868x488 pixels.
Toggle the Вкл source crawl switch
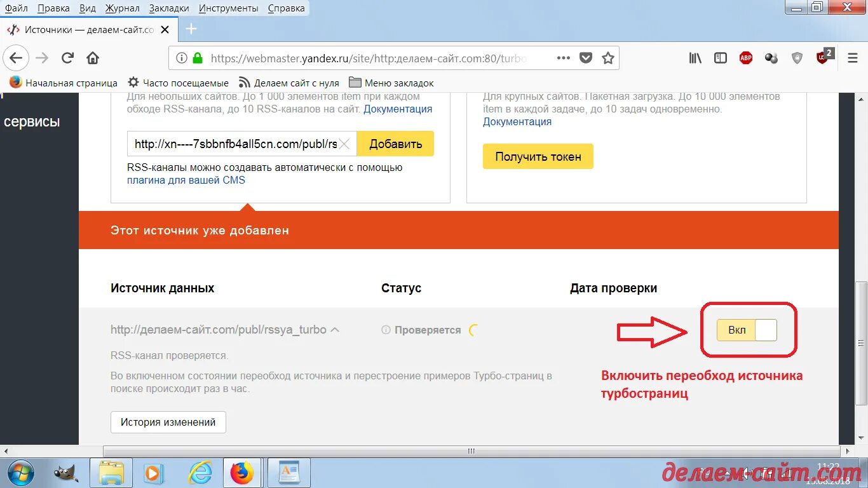pos(747,330)
